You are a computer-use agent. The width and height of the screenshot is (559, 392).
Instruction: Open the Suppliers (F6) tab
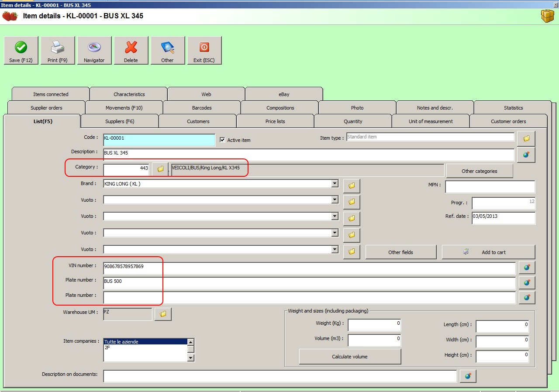[x=120, y=121]
